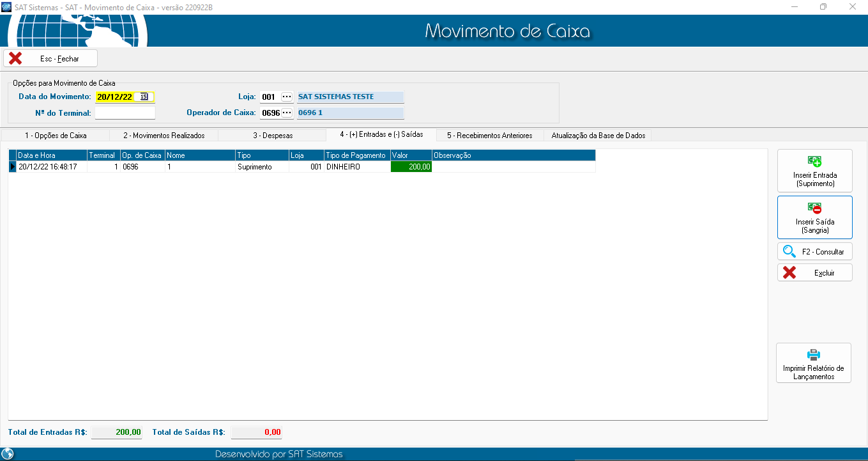This screenshot has height=461, width=868.
Task: Open the Operador de Caixa lookup ellipsis button
Action: pos(287,113)
